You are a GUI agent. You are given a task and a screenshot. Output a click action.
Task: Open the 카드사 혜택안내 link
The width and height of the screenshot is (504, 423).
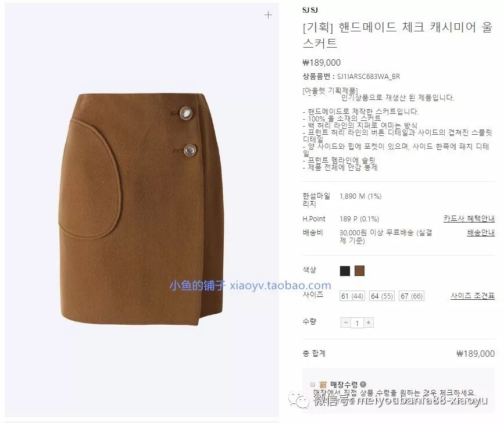(469, 218)
